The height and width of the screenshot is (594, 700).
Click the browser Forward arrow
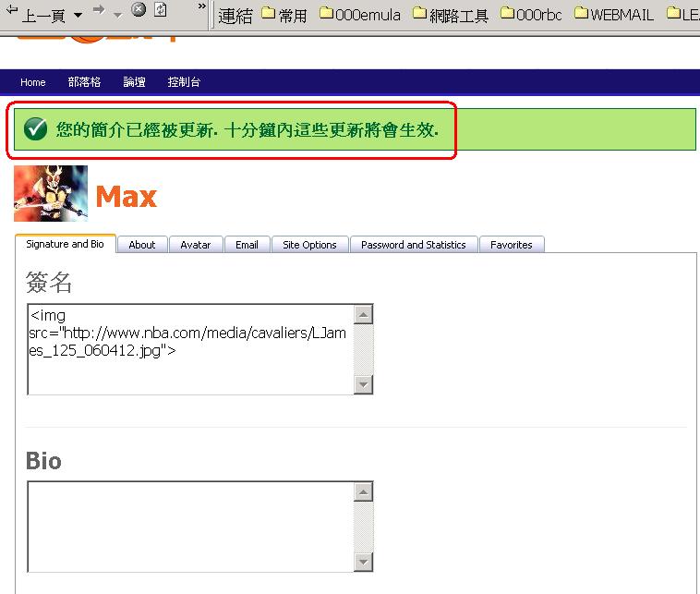coord(99,10)
